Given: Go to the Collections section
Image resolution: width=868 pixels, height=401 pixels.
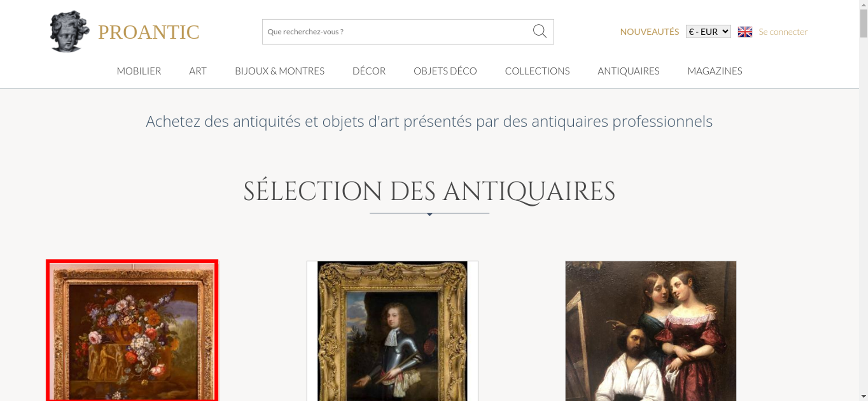Looking at the screenshot, I should click(537, 71).
